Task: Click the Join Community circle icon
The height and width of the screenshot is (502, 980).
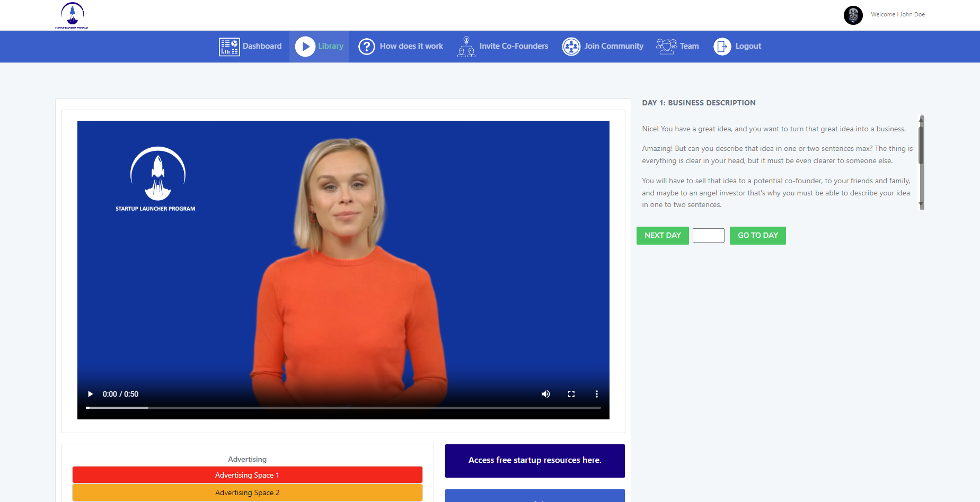Action: 571,47
